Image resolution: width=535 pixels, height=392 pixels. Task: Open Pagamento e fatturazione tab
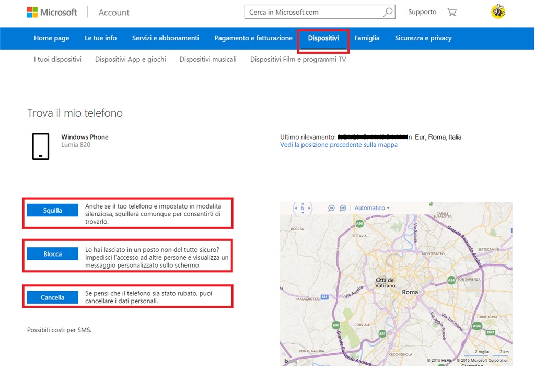pos(253,38)
